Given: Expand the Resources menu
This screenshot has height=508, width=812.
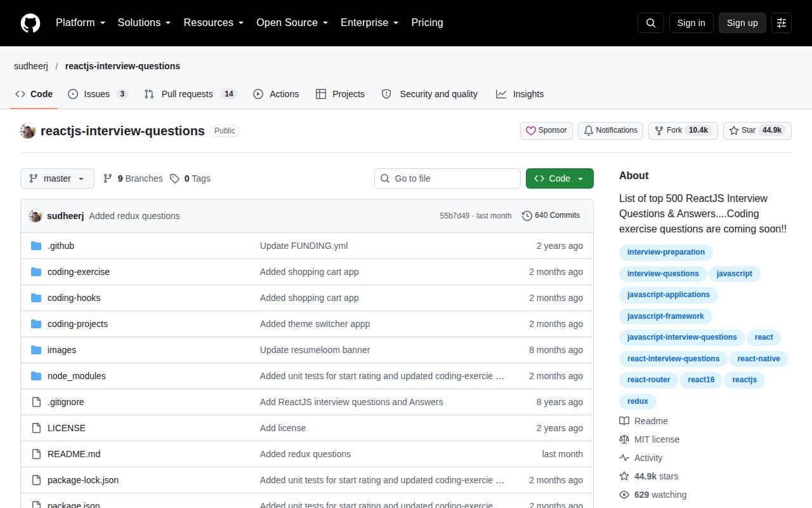Looking at the screenshot, I should (214, 23).
